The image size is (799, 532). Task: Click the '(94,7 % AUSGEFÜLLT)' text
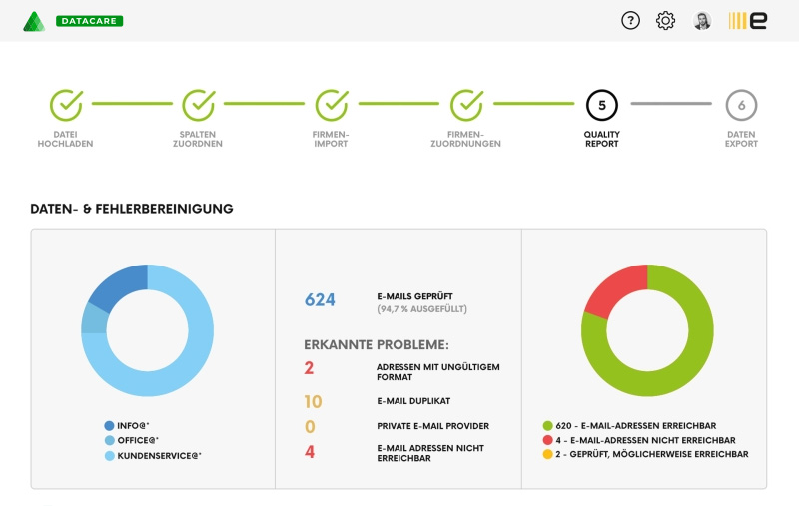[x=421, y=309]
